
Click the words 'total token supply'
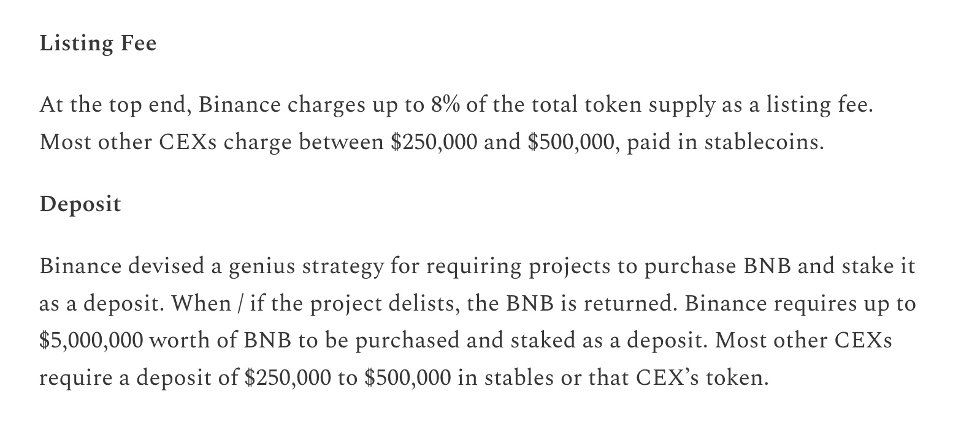(x=622, y=105)
